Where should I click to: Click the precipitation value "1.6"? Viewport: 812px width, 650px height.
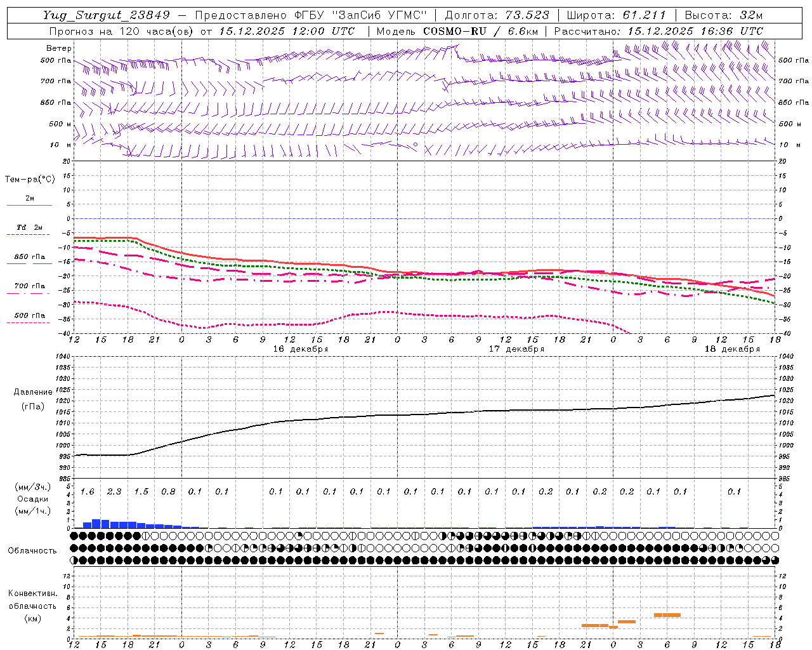87,491
